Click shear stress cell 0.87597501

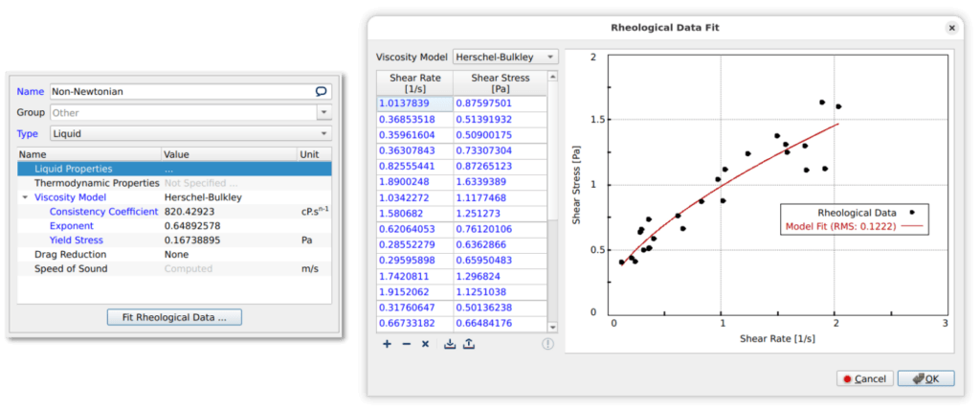500,103
